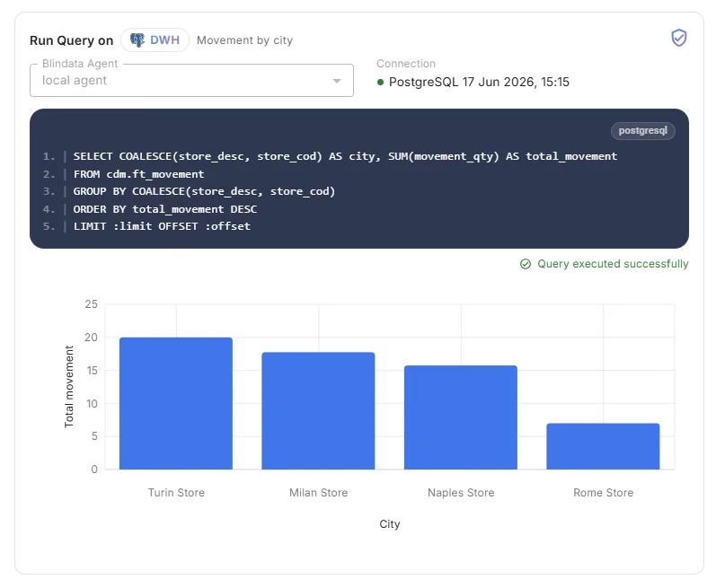Click the ORDER BY total_movement DESC line

click(x=165, y=209)
